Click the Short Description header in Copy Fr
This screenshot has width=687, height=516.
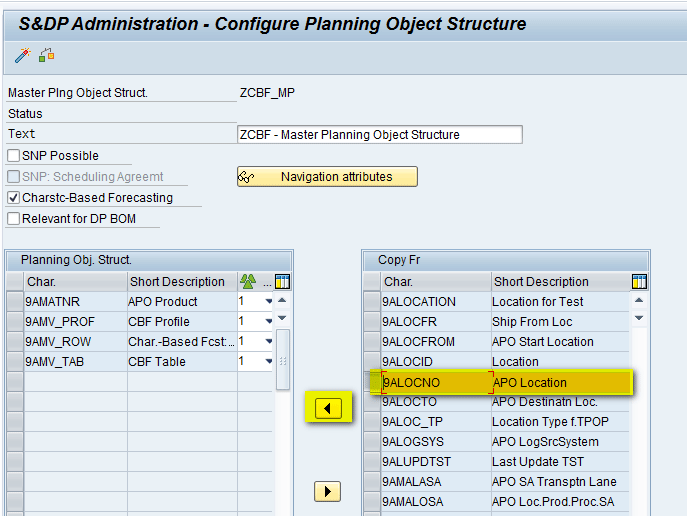tap(541, 282)
